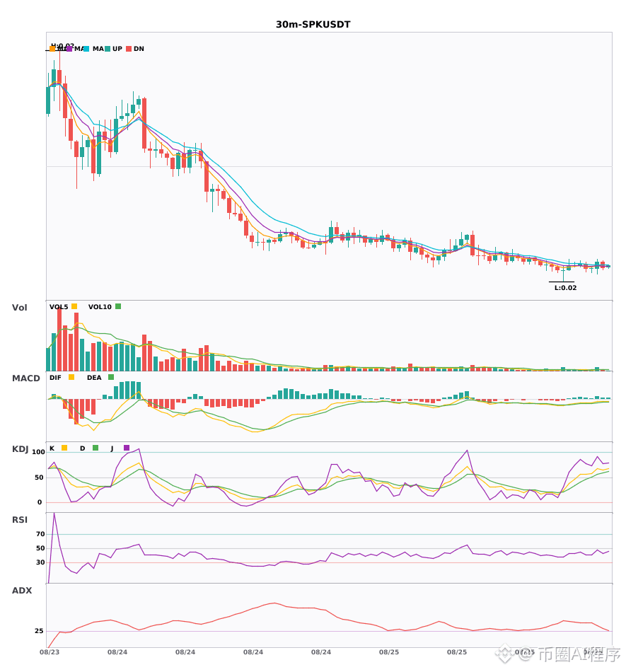Click the DIF legend text
The height and width of the screenshot is (672, 626).
pos(55,378)
